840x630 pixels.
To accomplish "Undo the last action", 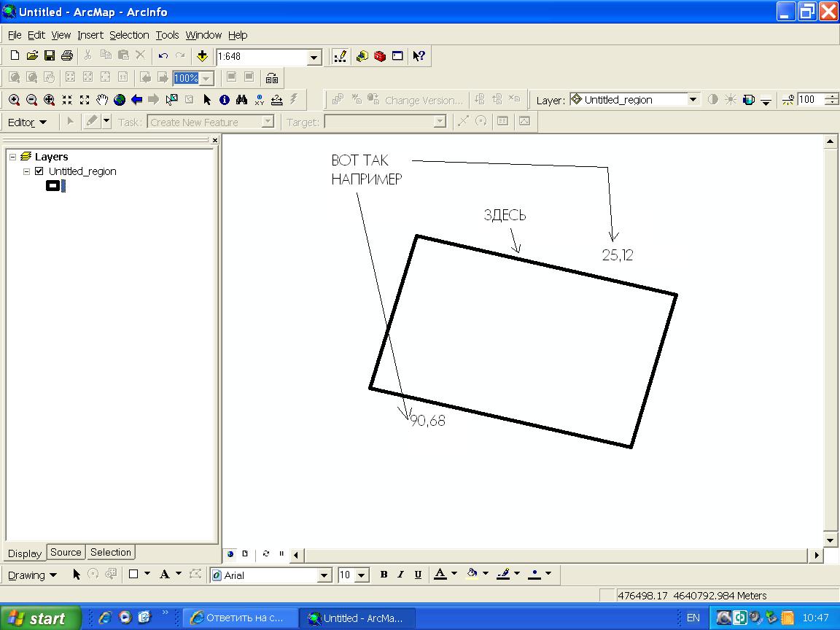I will click(x=163, y=55).
